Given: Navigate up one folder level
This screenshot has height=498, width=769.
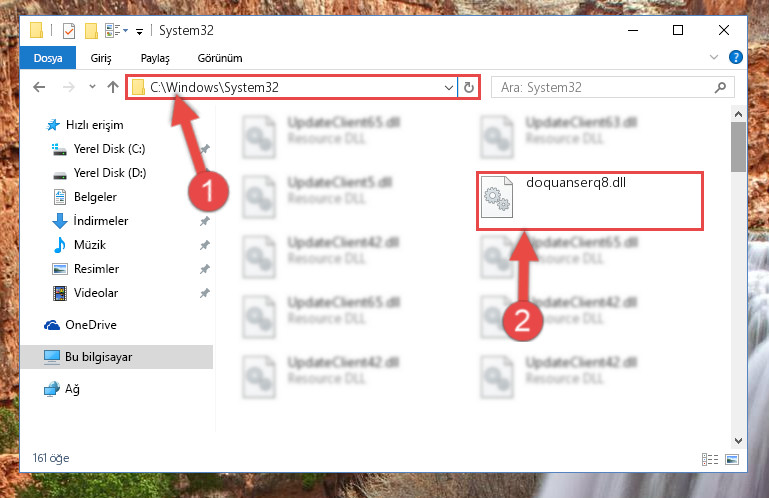Looking at the screenshot, I should click(x=113, y=87).
